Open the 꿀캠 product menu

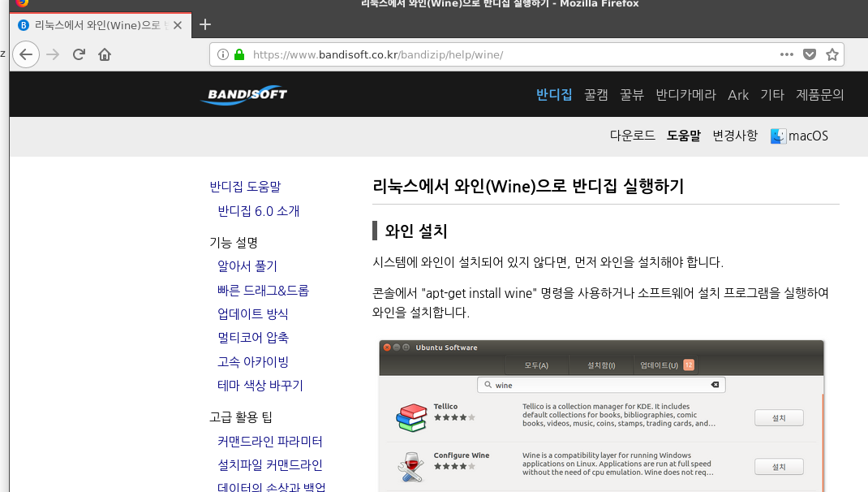[596, 95]
